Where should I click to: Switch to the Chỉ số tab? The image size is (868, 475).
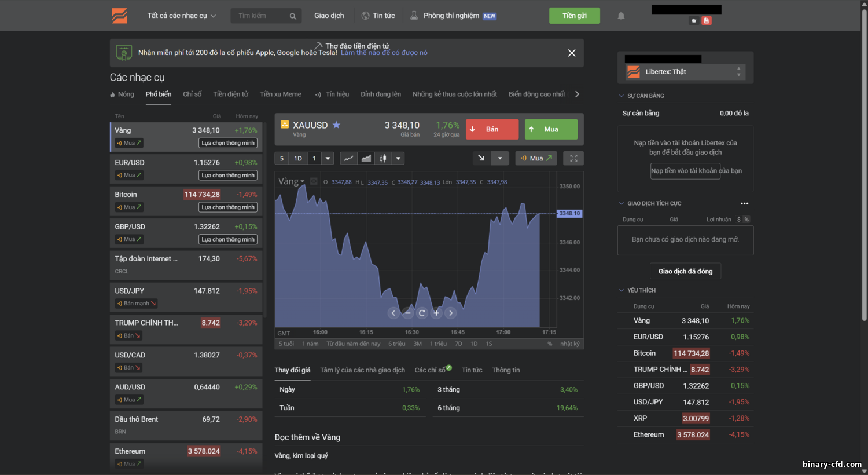[192, 93]
